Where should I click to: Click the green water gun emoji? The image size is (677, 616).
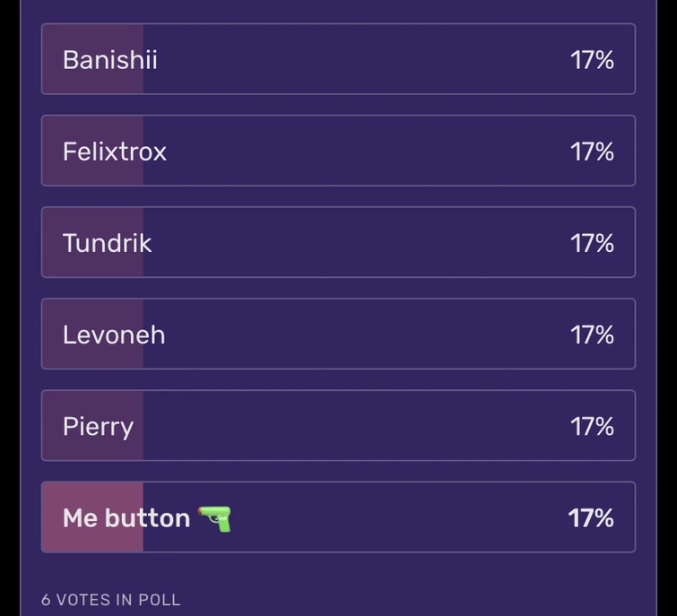click(x=214, y=518)
